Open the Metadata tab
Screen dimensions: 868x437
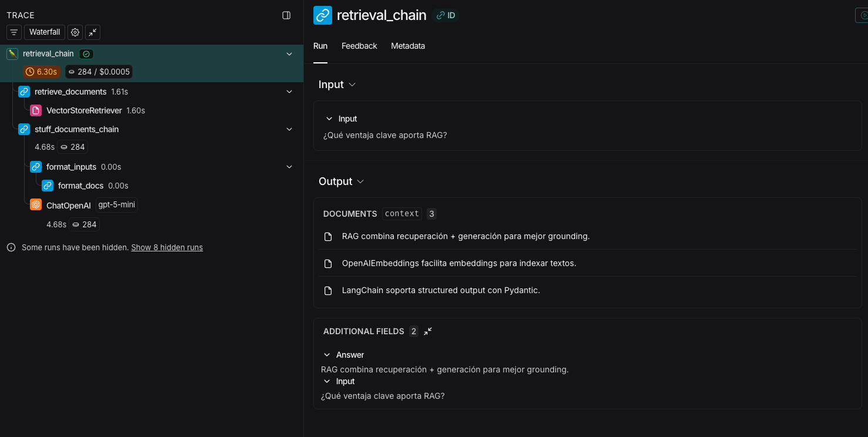[408, 46]
